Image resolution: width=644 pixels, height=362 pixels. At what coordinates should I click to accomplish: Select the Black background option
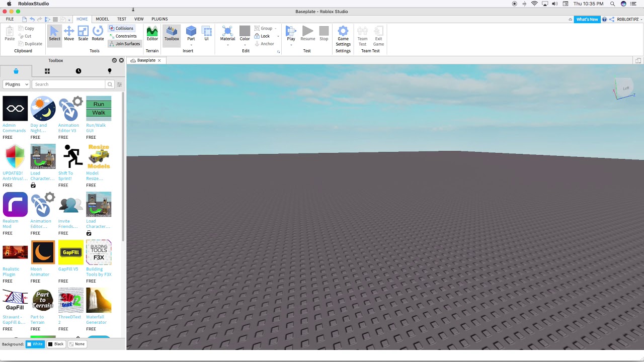pyautogui.click(x=56, y=344)
